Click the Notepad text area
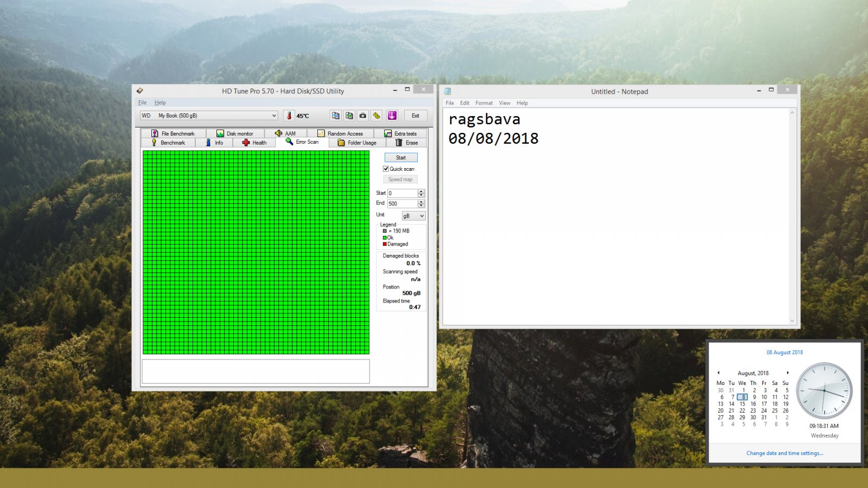The width and height of the screenshot is (868, 488). [x=616, y=217]
